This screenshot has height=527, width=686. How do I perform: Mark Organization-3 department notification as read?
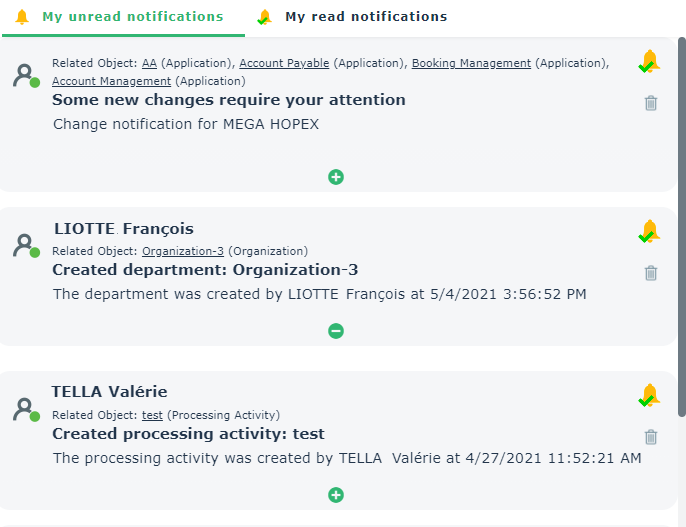(x=650, y=232)
